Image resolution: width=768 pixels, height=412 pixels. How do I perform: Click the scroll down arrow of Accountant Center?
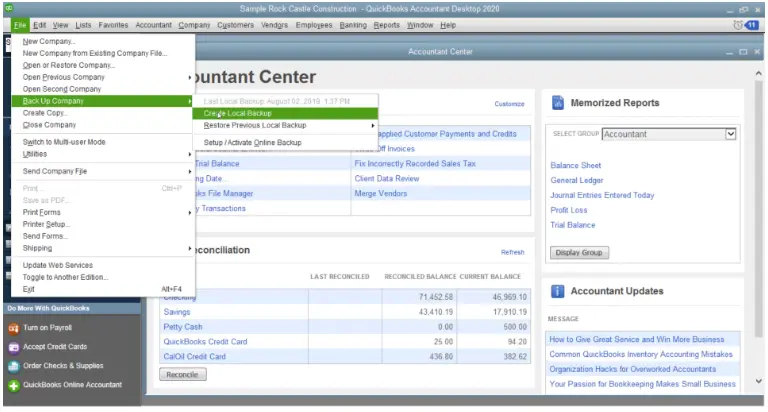point(758,381)
